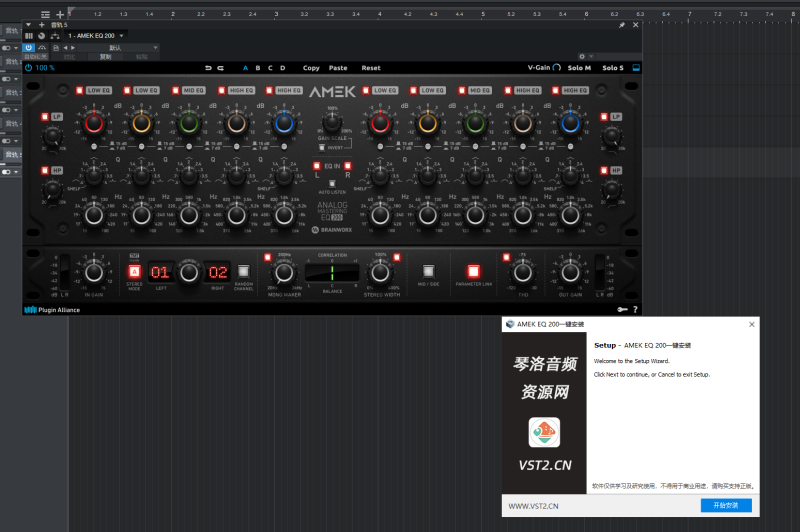Screen dimensions: 800x532
Task: Select settings slot D
Action: click(283, 68)
